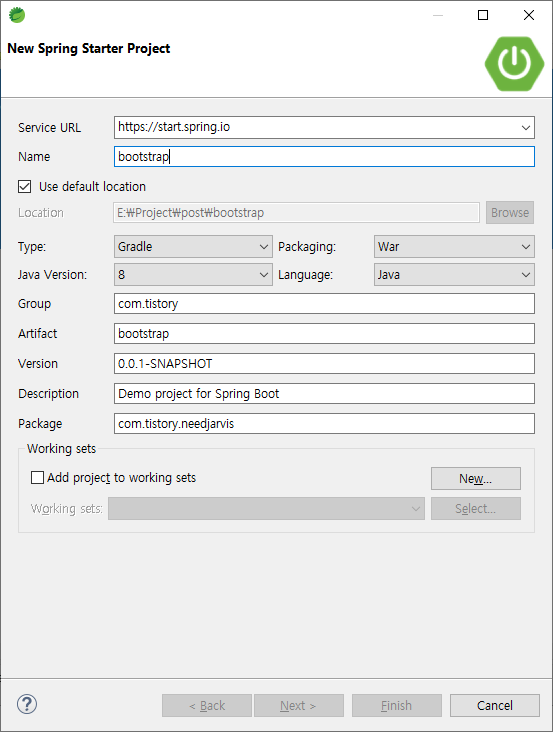This screenshot has height=732, width=553.
Task: Click the Next button
Action: pyautogui.click(x=299, y=705)
